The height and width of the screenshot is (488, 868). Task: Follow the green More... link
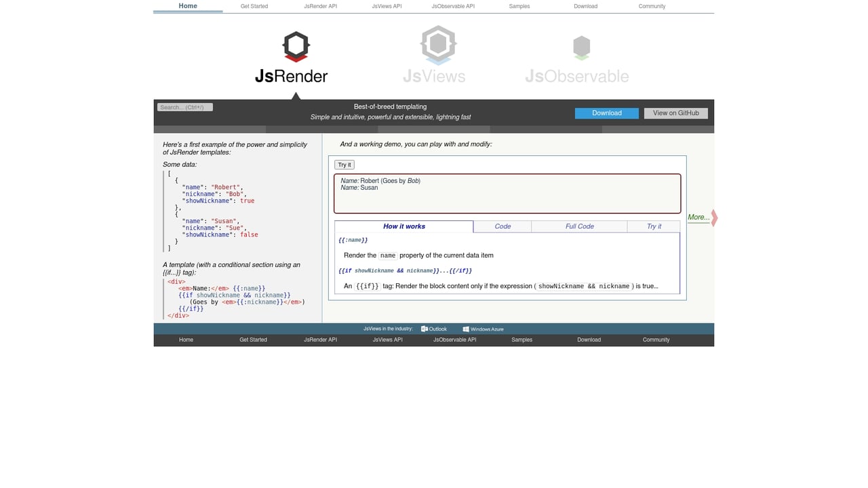[698, 217]
